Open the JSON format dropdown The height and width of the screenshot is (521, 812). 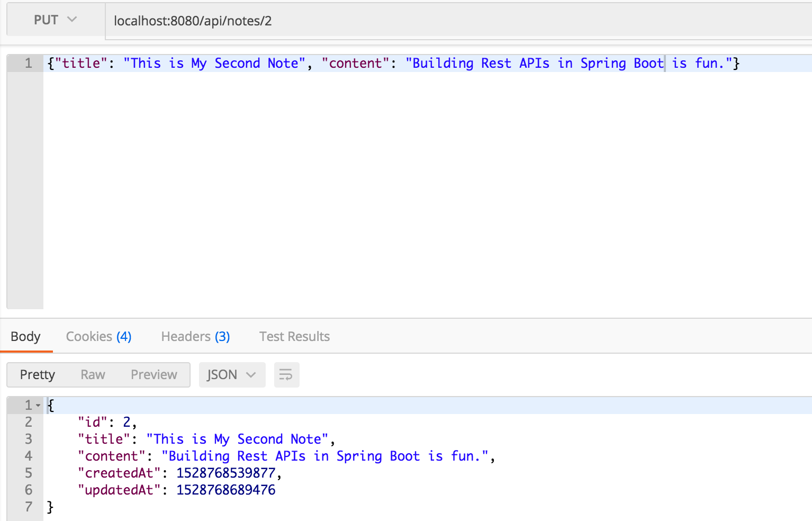(x=231, y=375)
